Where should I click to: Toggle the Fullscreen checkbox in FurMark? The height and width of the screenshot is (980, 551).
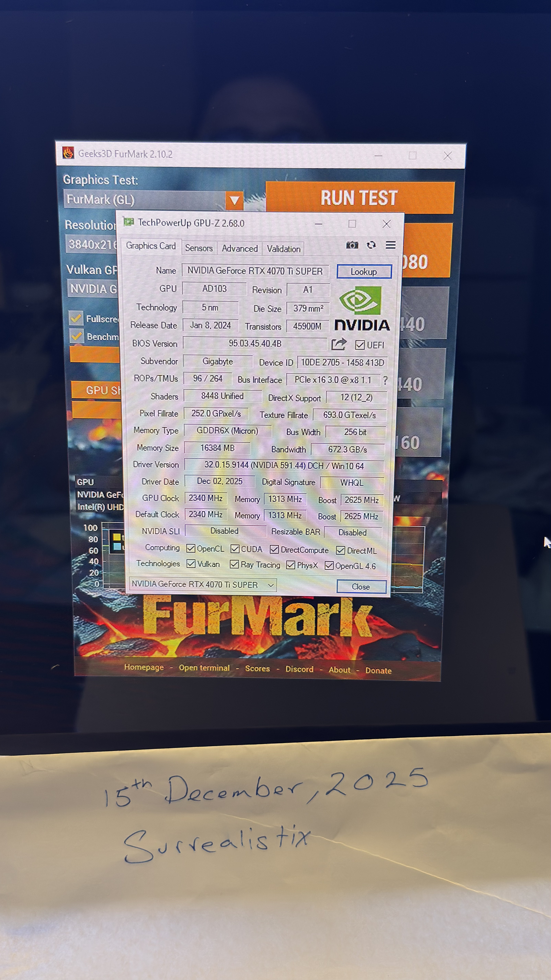pyautogui.click(x=76, y=318)
